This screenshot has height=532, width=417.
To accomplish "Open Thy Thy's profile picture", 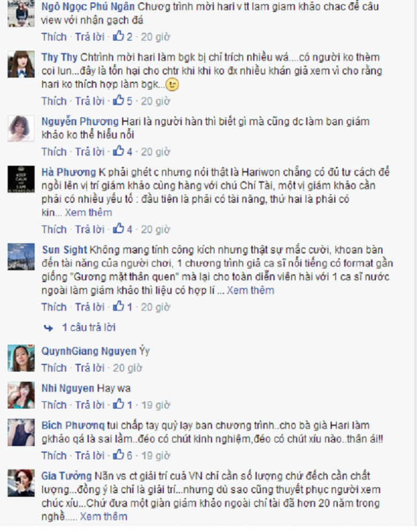I will point(21,64).
